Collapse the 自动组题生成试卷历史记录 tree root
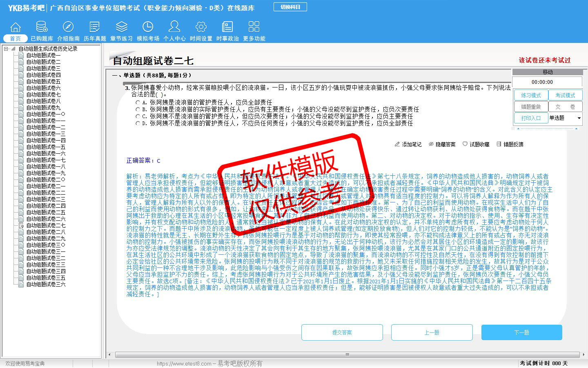The height and width of the screenshot is (368, 588). 6,49
